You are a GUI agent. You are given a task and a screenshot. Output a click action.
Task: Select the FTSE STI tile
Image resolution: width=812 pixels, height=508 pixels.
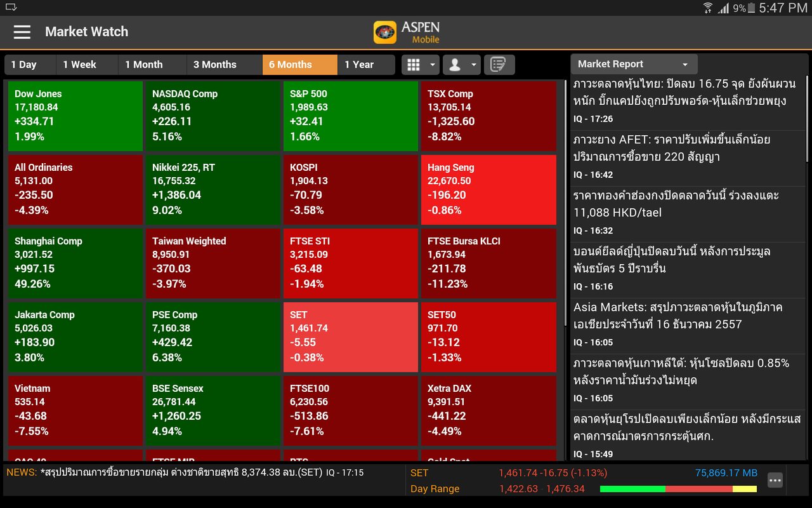(x=351, y=263)
